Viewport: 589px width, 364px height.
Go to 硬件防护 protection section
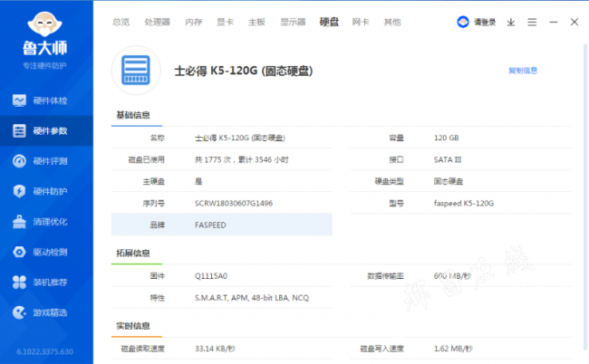tap(46, 191)
